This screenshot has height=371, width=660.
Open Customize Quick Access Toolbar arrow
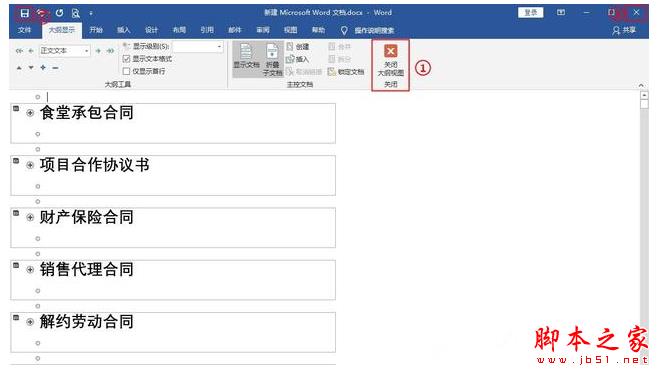91,13
